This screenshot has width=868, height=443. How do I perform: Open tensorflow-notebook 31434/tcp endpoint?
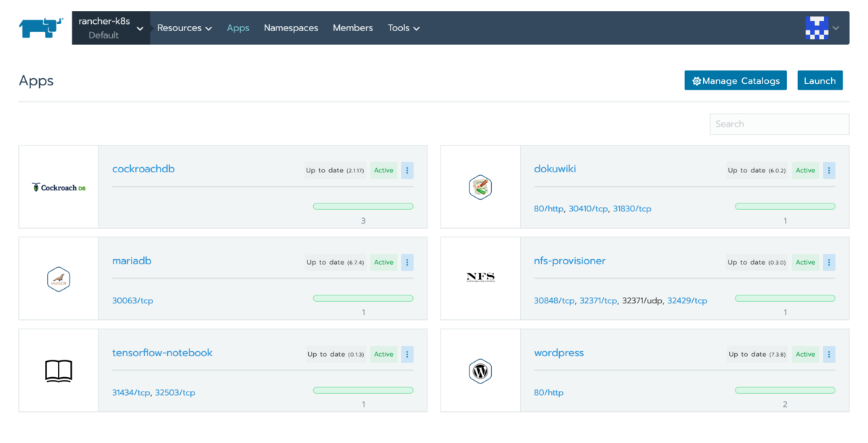131,392
